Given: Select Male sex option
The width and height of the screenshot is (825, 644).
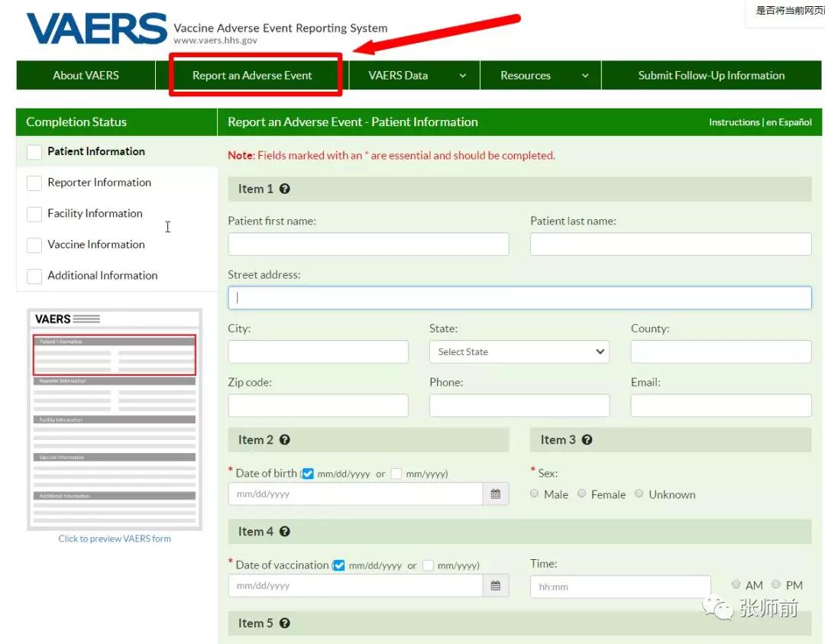Looking at the screenshot, I should coord(534,494).
